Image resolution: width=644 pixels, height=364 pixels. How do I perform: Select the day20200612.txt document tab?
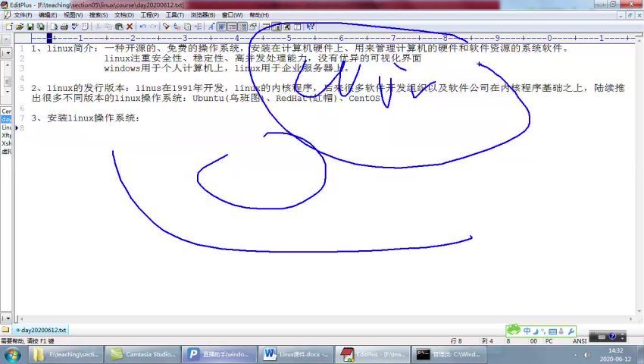tap(41, 330)
